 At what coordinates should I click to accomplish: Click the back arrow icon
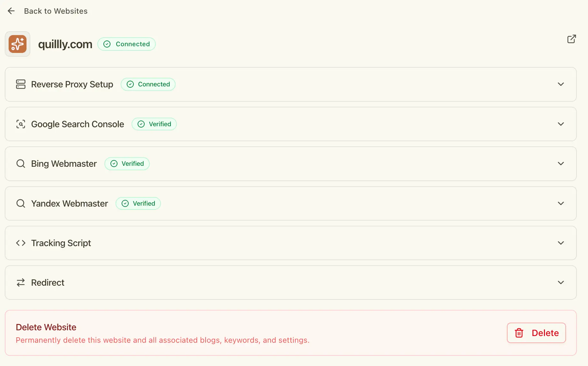click(x=11, y=11)
